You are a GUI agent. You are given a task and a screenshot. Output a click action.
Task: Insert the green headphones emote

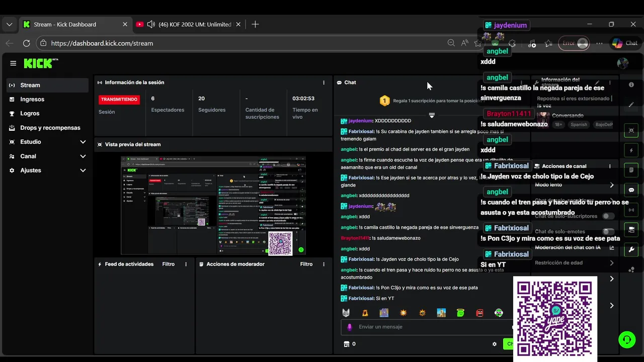pyautogui.click(x=499, y=313)
